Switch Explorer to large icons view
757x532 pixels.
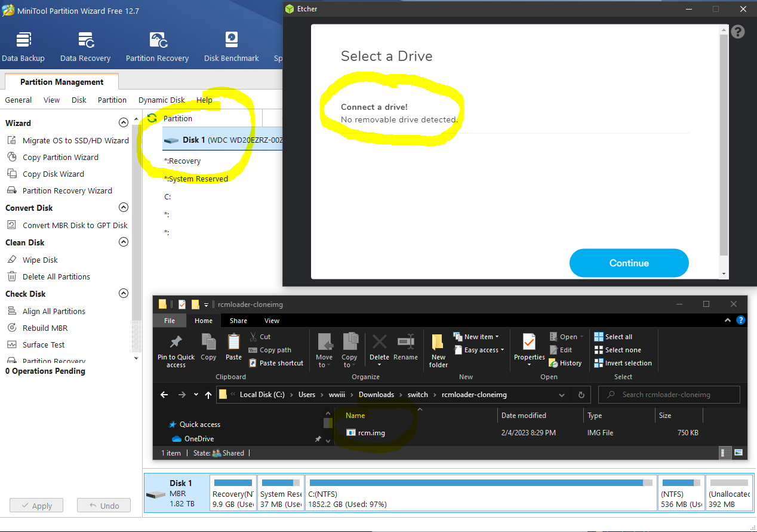click(738, 453)
